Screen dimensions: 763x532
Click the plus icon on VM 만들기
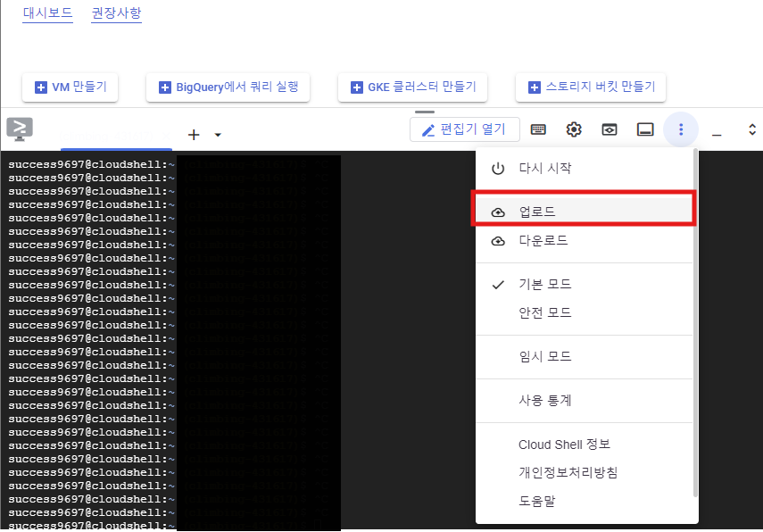click(41, 87)
